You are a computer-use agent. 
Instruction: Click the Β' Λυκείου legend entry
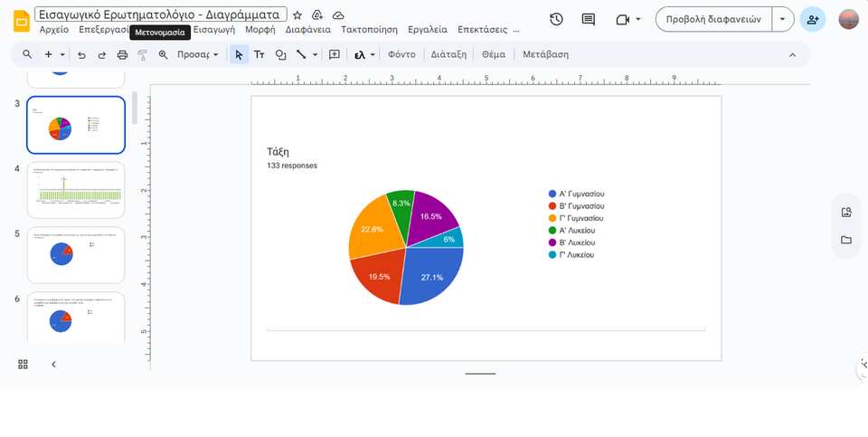(571, 242)
